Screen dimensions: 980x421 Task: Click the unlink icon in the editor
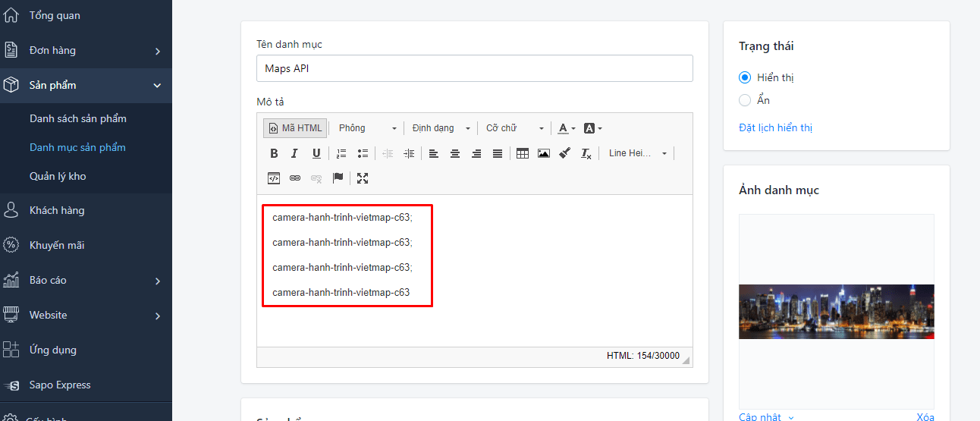point(316,178)
